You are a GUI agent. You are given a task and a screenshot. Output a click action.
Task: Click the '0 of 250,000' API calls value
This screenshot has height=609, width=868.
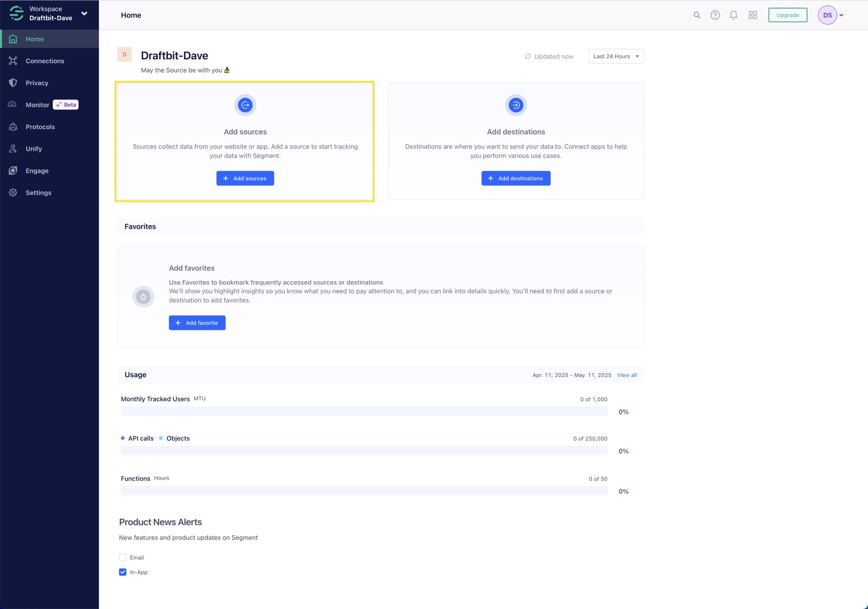pyautogui.click(x=590, y=439)
